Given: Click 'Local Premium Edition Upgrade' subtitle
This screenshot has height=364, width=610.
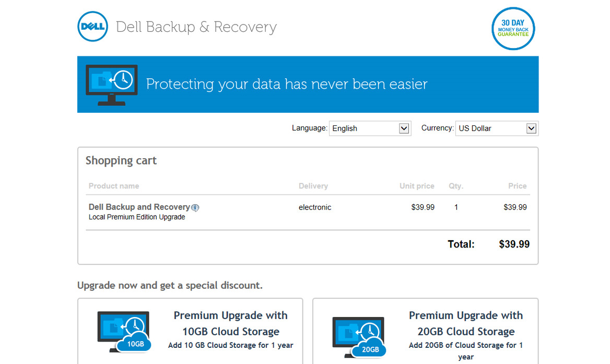Looking at the screenshot, I should coord(137,217).
